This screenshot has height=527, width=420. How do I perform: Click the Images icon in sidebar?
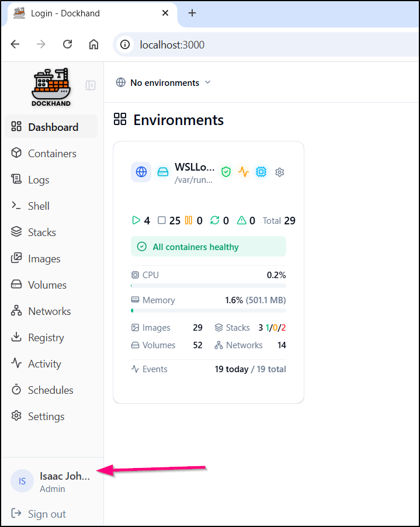[16, 258]
